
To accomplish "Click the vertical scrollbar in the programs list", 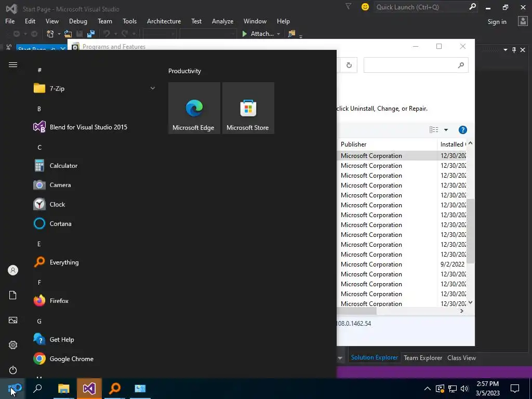I will (x=470, y=231).
